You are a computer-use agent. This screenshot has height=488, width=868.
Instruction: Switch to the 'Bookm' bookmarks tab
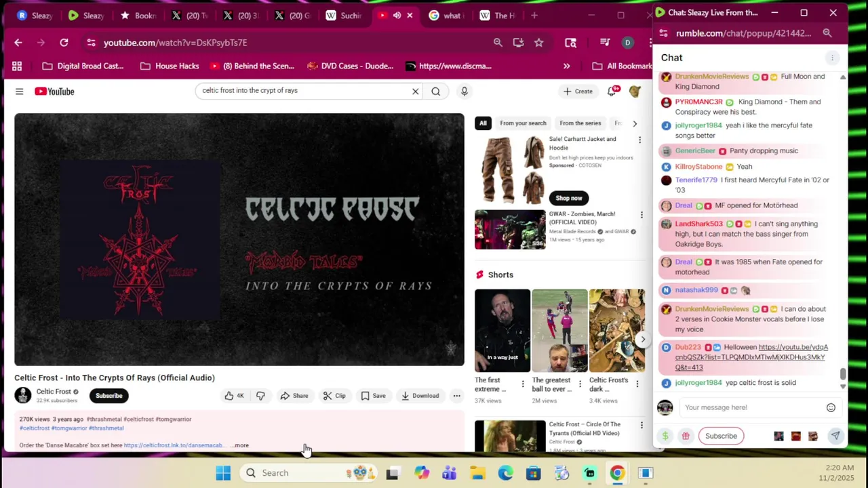138,15
